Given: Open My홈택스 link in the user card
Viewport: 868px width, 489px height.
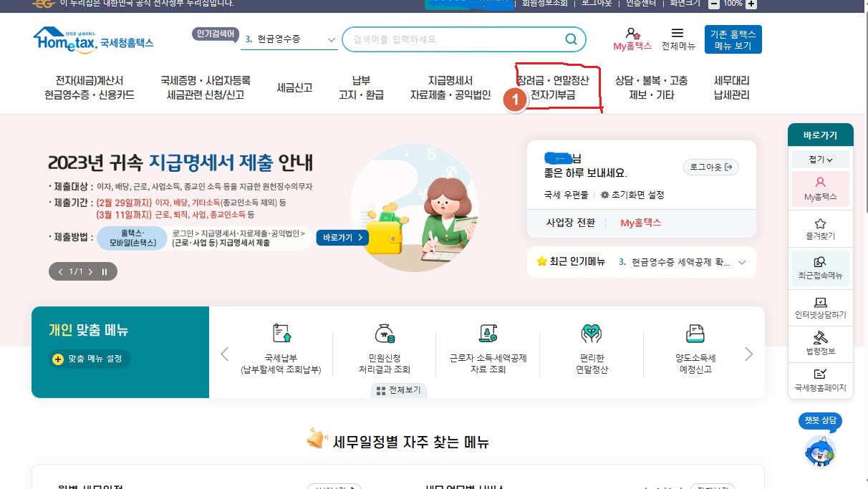Looking at the screenshot, I should click(640, 223).
